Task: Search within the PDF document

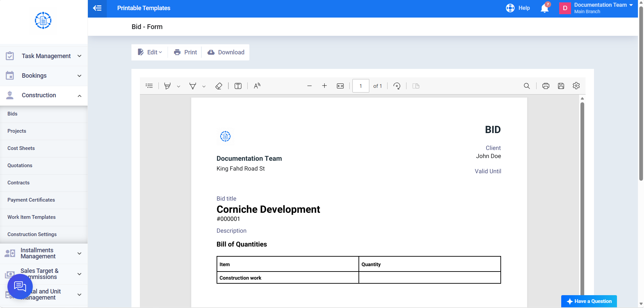Action: pyautogui.click(x=527, y=86)
